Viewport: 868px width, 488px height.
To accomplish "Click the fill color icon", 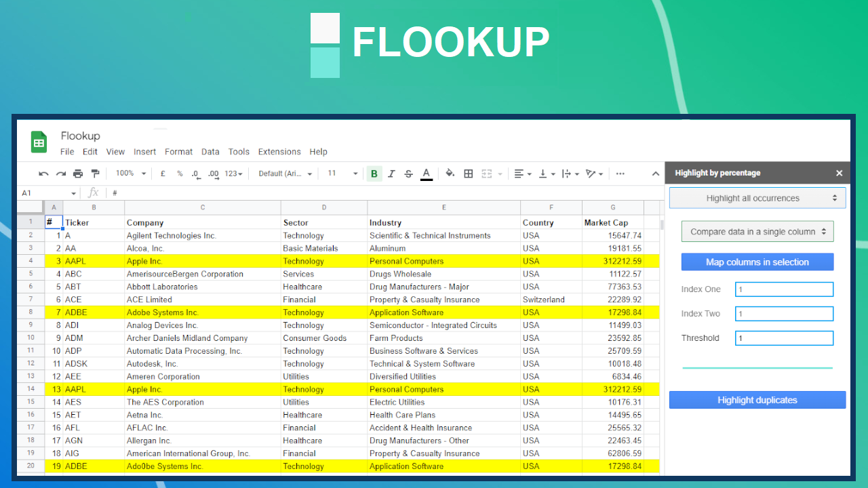I will [x=450, y=174].
